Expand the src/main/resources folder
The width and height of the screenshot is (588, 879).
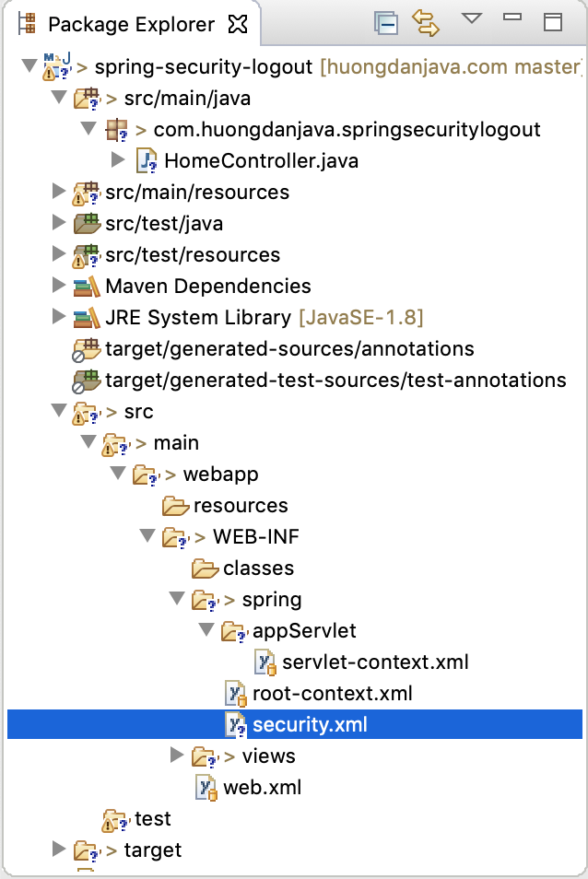pyautogui.click(x=59, y=191)
